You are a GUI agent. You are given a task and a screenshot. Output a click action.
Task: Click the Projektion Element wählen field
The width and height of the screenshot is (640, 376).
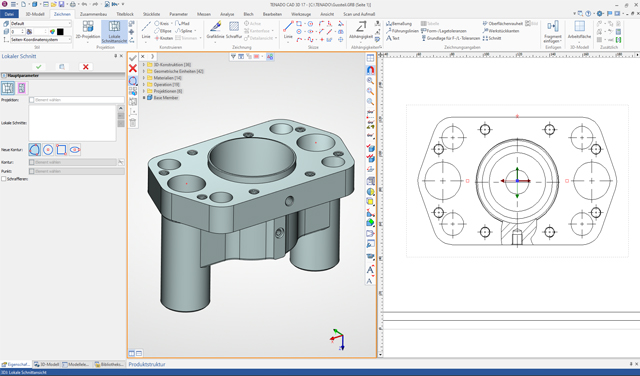(x=76, y=100)
